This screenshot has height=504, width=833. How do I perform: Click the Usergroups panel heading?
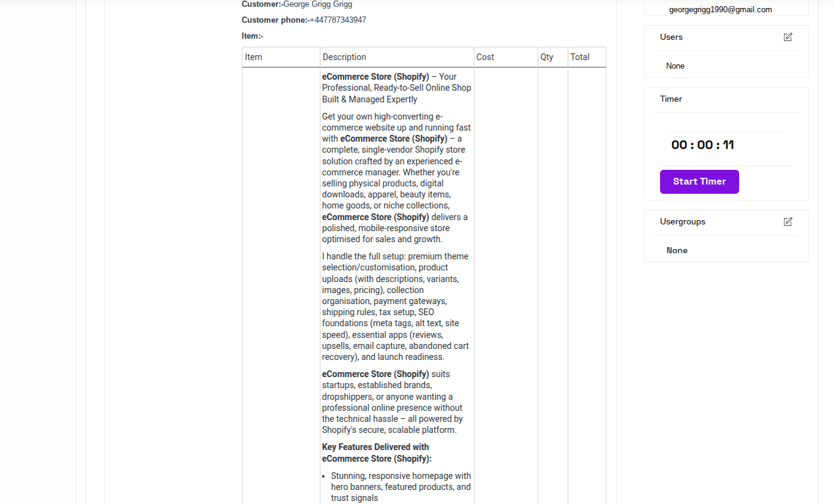coord(683,222)
